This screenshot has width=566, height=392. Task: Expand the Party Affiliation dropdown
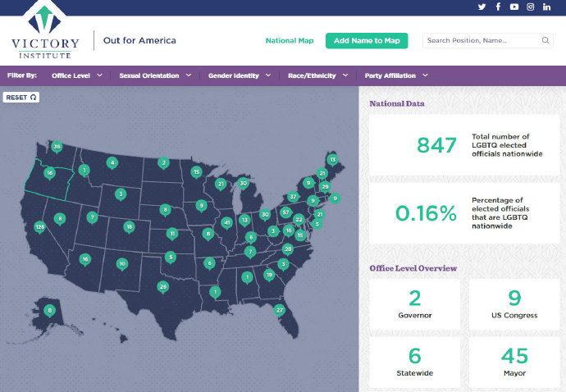coord(396,75)
